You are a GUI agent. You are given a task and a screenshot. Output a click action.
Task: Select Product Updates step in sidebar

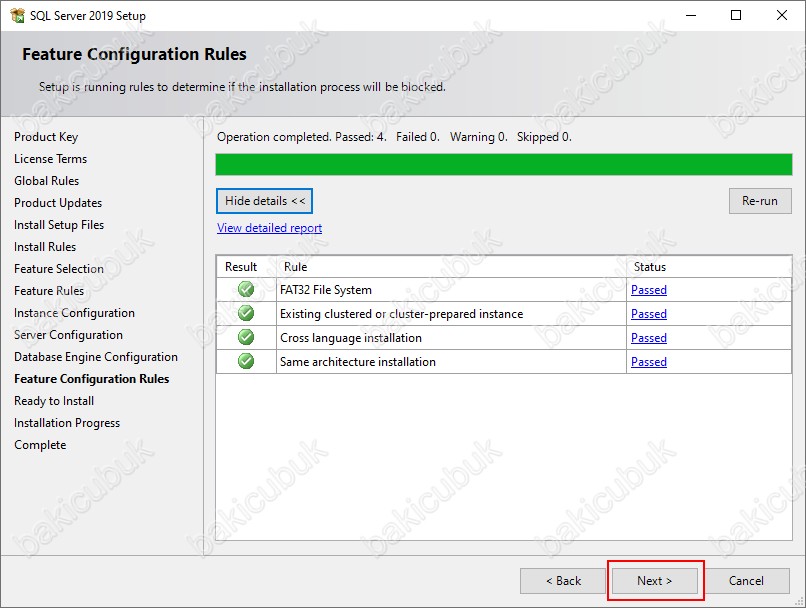(58, 203)
